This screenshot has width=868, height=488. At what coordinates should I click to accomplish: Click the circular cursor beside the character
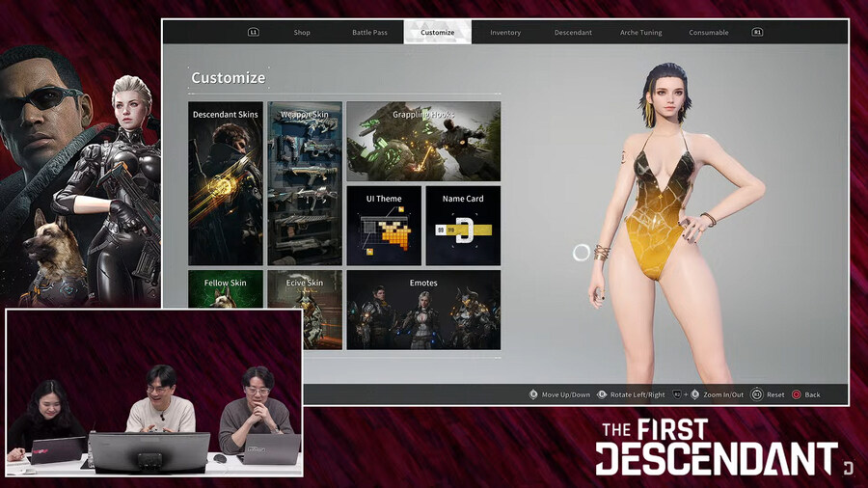coord(582,253)
